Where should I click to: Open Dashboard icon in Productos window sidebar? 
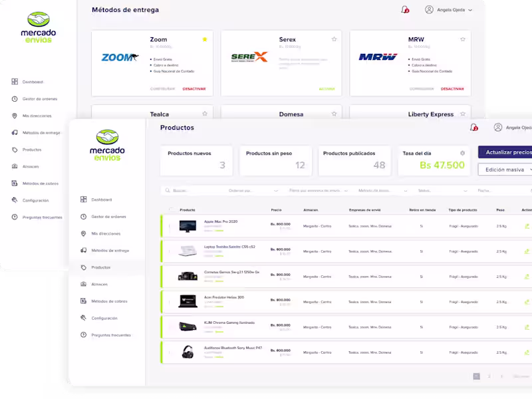pyautogui.click(x=84, y=199)
